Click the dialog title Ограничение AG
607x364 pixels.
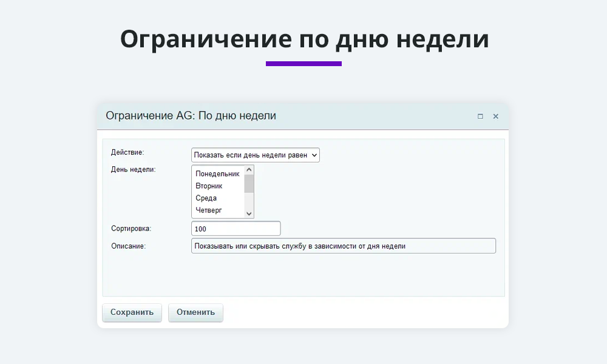click(192, 116)
